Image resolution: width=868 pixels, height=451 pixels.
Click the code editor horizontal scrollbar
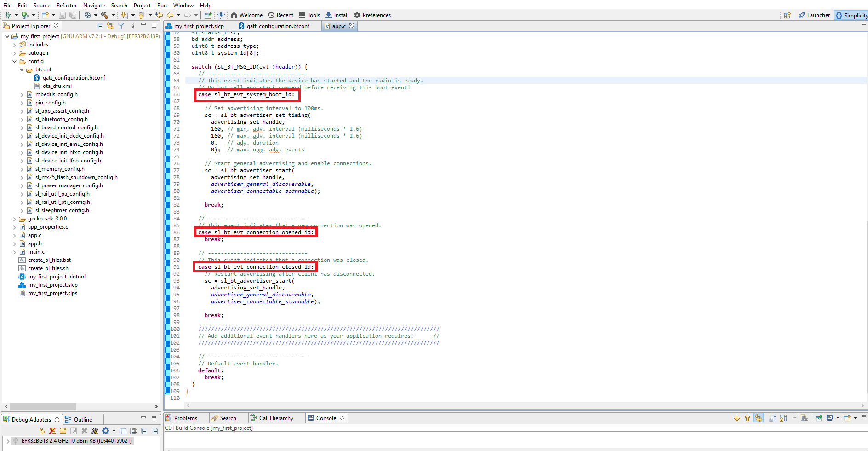pyautogui.click(x=525, y=405)
